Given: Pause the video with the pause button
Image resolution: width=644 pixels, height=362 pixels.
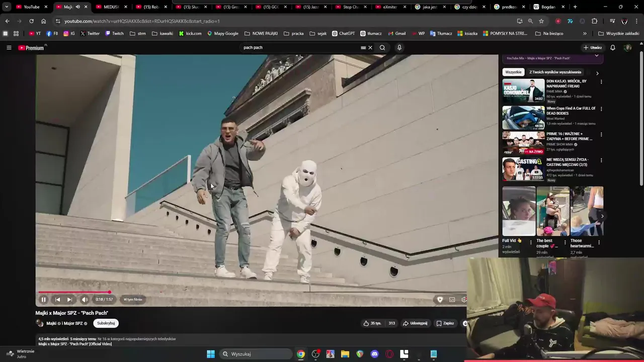Looking at the screenshot, I should click(x=43, y=300).
